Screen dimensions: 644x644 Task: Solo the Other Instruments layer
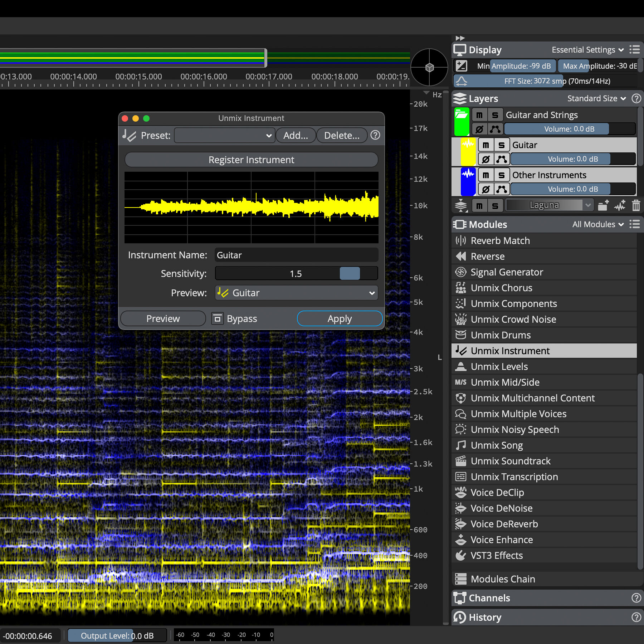click(502, 175)
